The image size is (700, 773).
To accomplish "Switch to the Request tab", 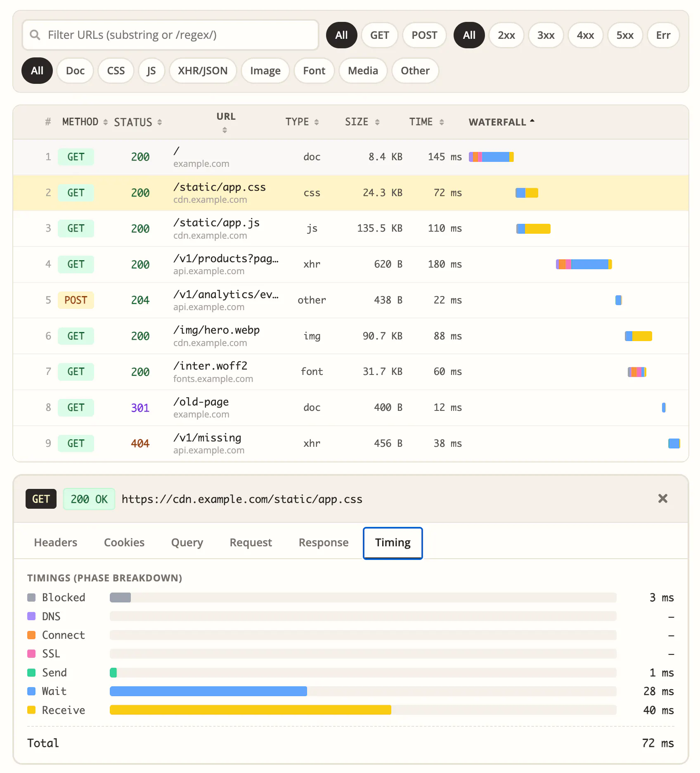I will [x=251, y=543].
